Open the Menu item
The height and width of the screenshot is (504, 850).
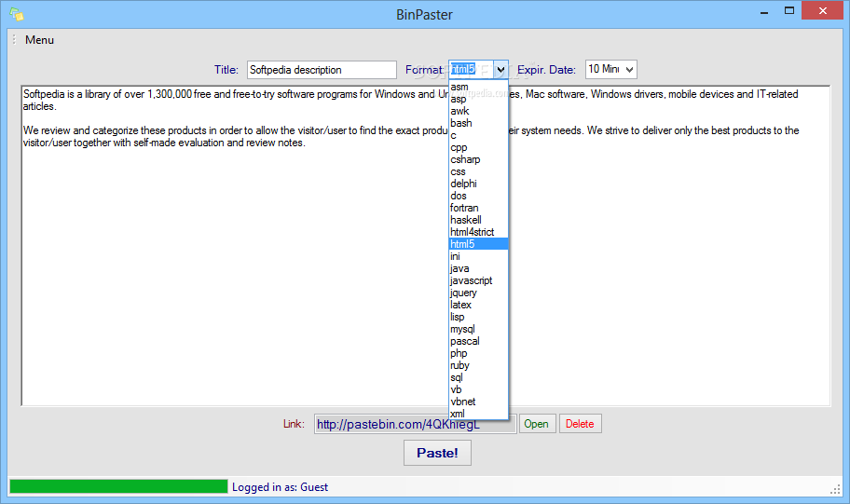39,40
